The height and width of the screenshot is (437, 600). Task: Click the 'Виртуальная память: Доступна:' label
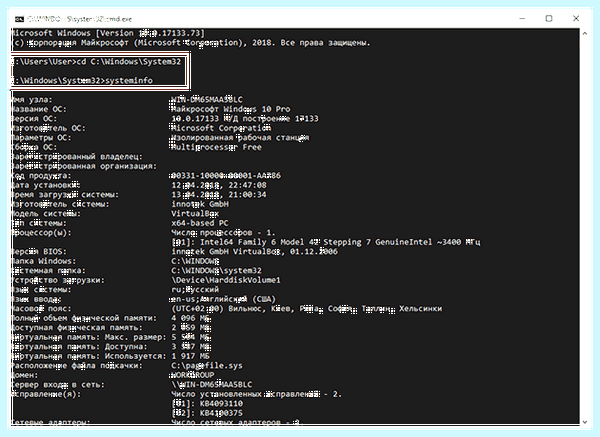point(79,347)
